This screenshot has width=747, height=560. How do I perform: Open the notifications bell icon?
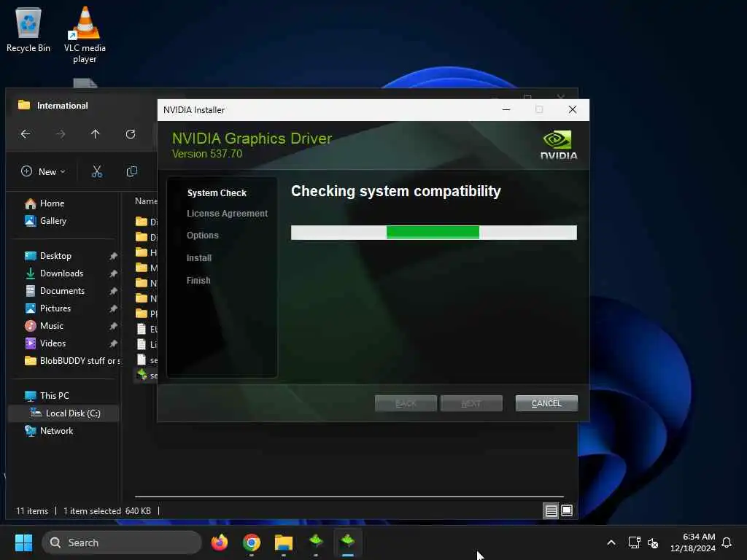click(x=727, y=542)
